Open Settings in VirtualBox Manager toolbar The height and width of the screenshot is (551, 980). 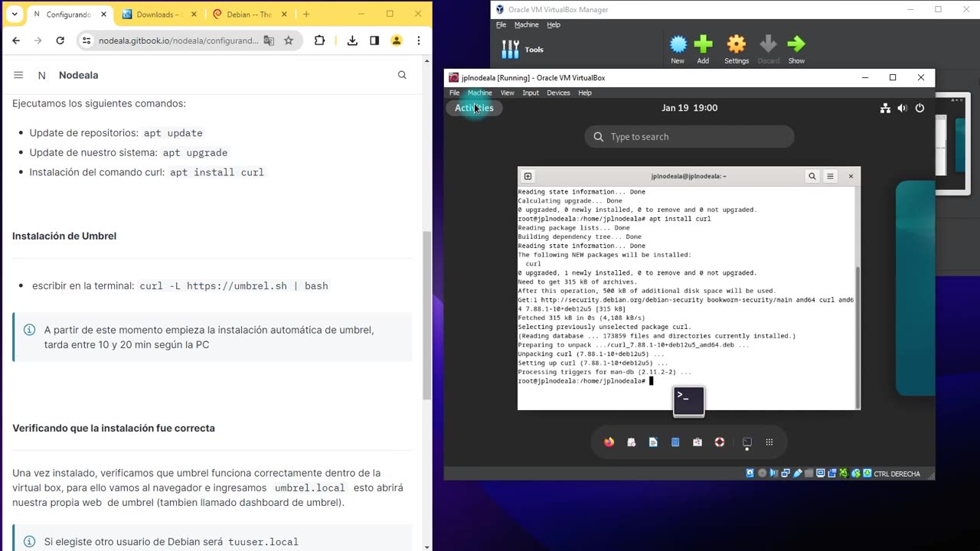coord(737,49)
